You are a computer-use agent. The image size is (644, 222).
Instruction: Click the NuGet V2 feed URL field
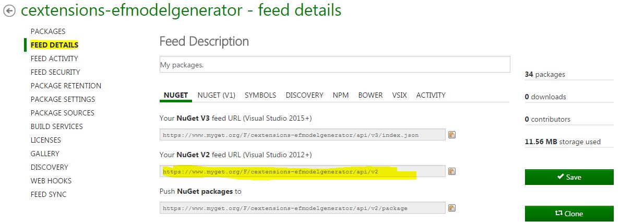(x=302, y=171)
